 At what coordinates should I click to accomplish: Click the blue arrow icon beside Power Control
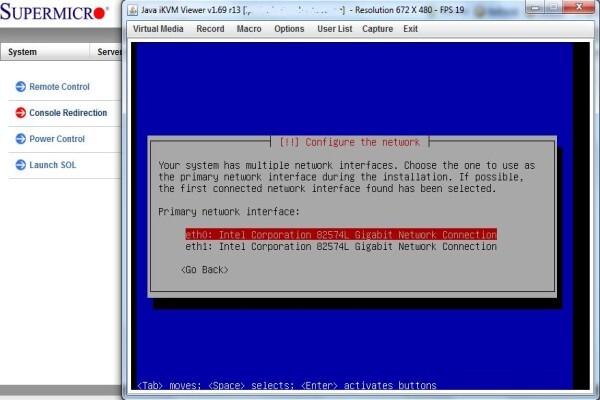(x=21, y=139)
